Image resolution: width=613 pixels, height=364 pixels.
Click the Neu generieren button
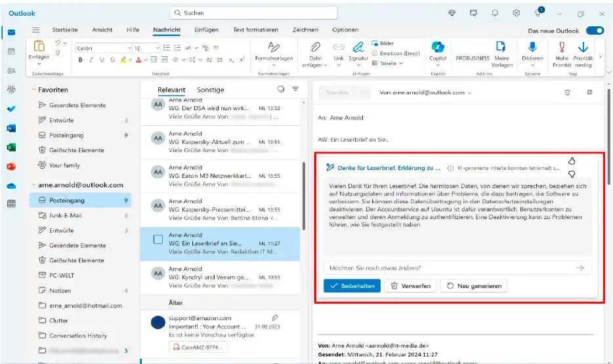tap(473, 286)
